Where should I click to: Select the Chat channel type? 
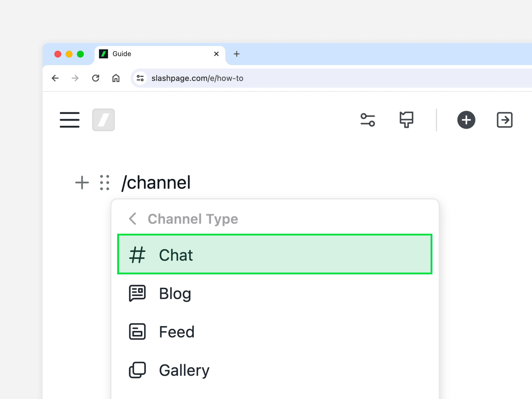[275, 254]
